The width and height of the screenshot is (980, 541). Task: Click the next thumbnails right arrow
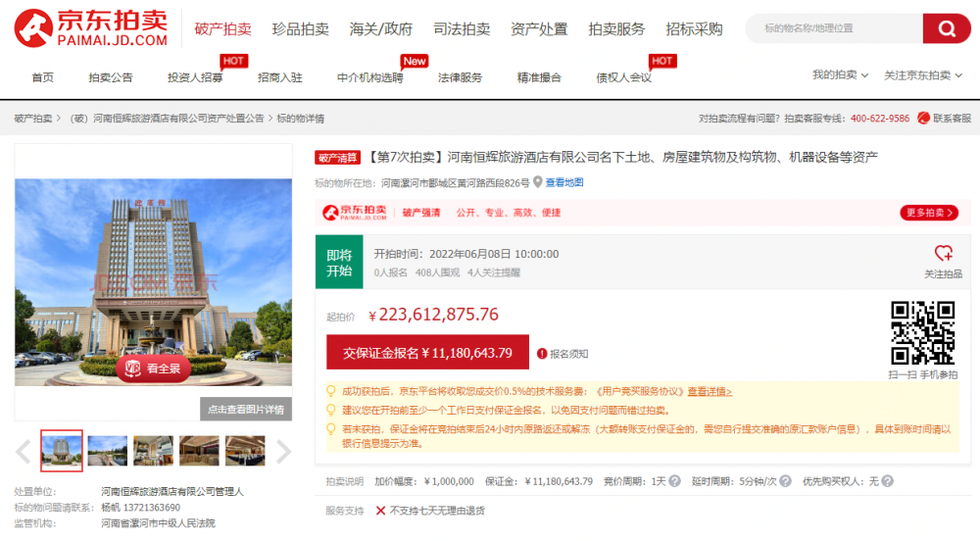click(283, 451)
